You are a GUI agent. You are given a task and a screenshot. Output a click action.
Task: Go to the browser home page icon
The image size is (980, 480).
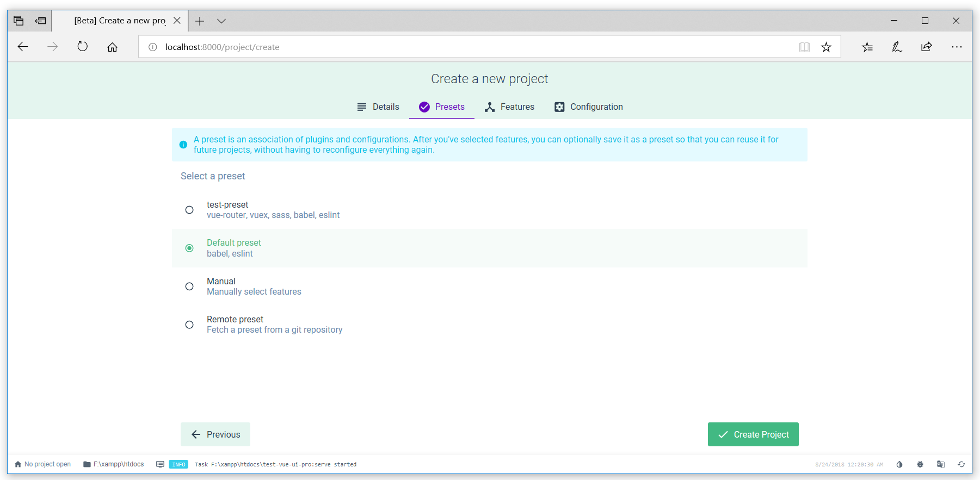tap(112, 47)
